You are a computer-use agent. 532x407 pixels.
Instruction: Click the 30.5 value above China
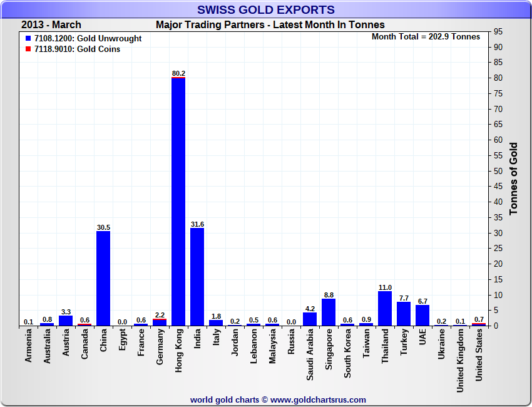[x=103, y=227]
